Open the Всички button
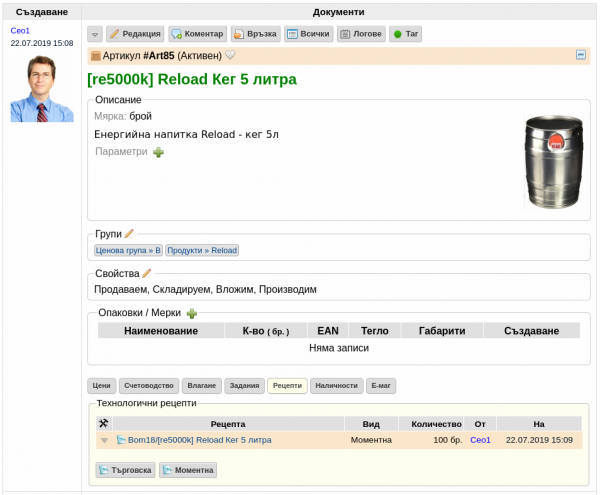The width and height of the screenshot is (600, 495). point(308,34)
